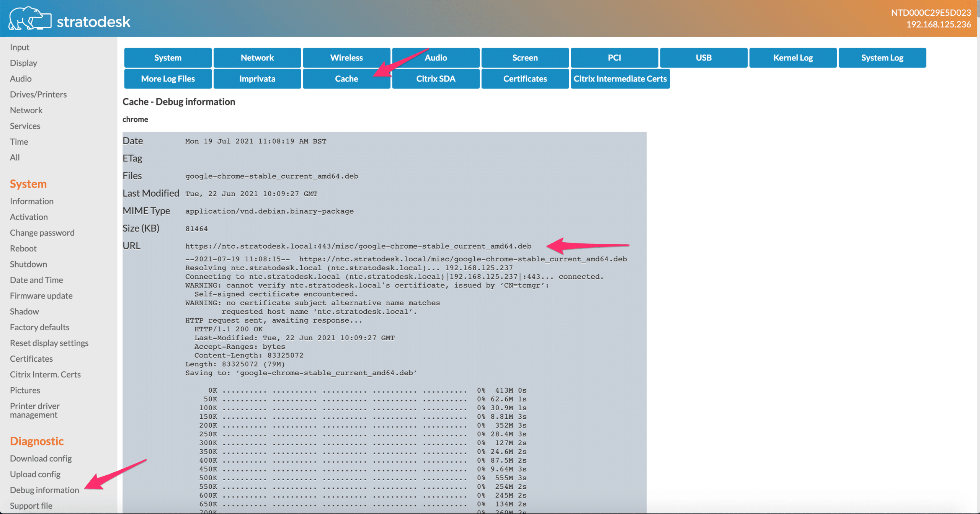Viewport: 980px width, 514px height.
Task: Go to Pictures page
Action: click(x=25, y=390)
